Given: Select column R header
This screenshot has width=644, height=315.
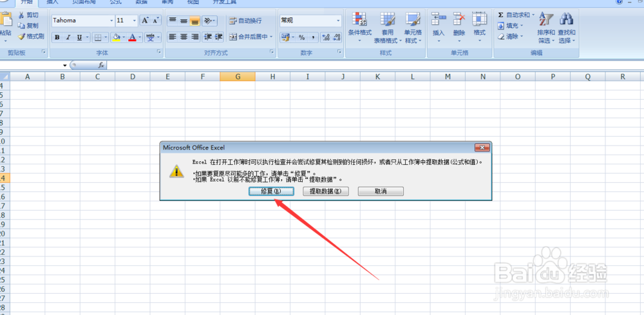Looking at the screenshot, I should click(x=623, y=77).
